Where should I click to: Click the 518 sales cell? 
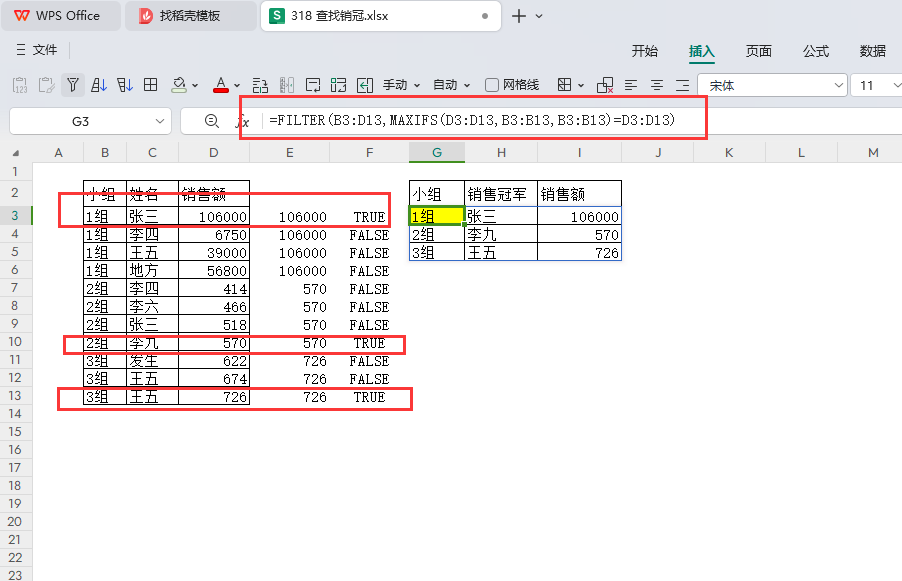coord(214,324)
